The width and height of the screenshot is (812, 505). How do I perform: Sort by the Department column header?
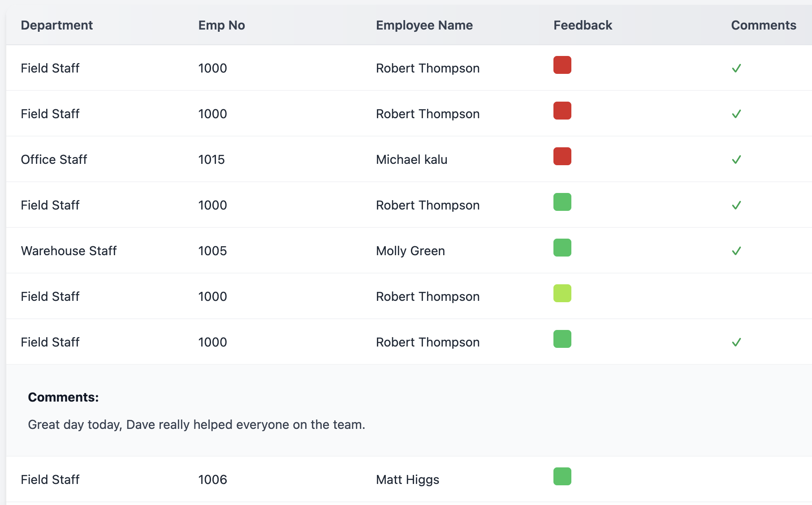pyautogui.click(x=57, y=25)
